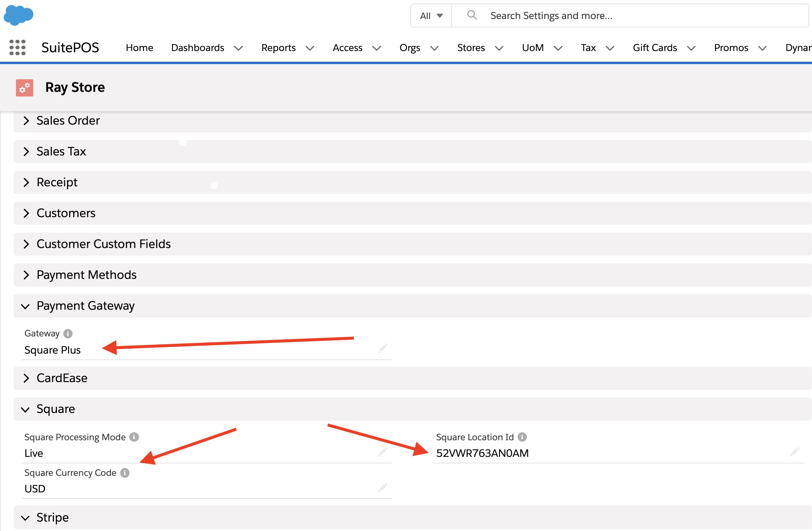Go to the Home tab
Screen dimensions: 812x531
[x=139, y=48]
